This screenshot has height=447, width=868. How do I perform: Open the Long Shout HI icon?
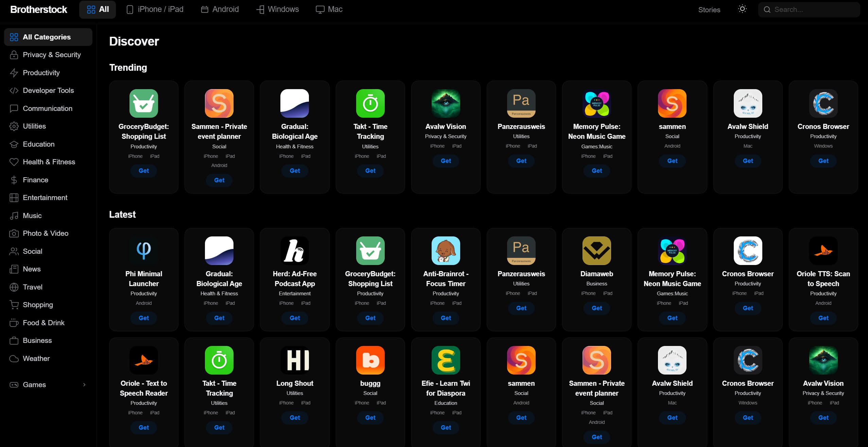[294, 360]
